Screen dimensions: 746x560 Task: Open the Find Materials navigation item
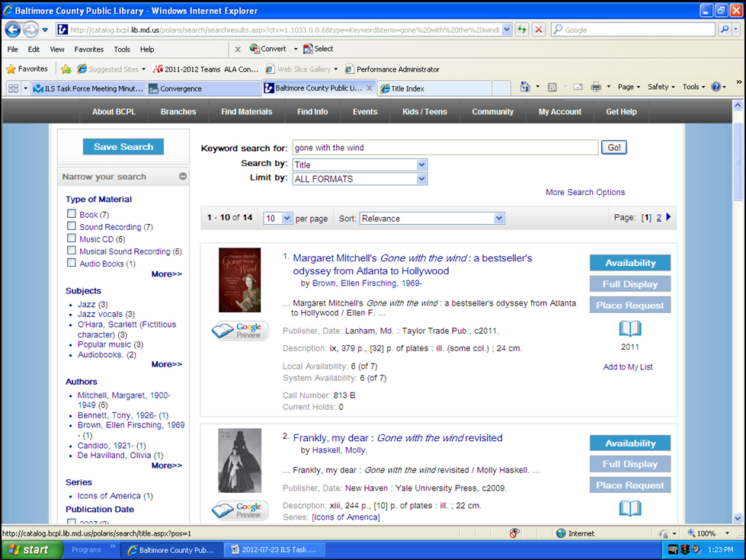click(x=246, y=112)
